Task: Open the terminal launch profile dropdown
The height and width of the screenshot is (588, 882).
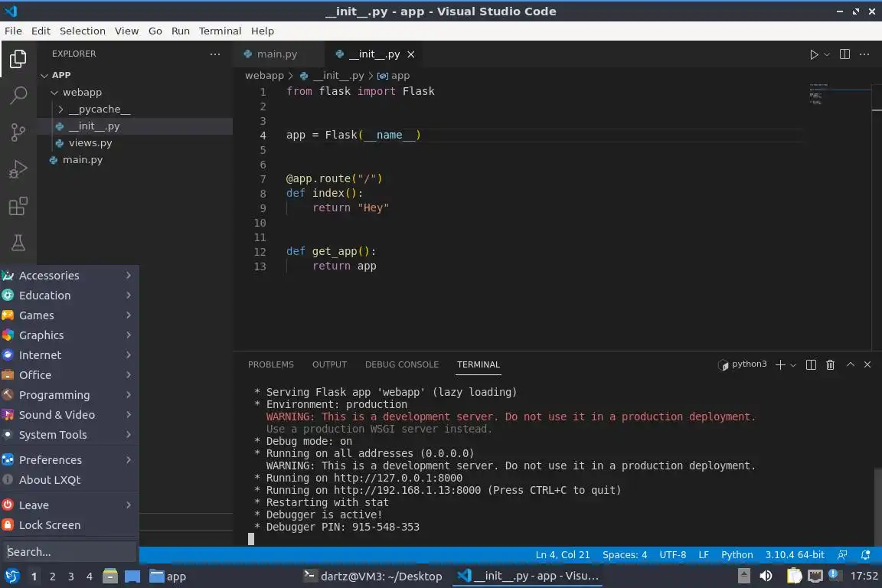Action: point(793,365)
